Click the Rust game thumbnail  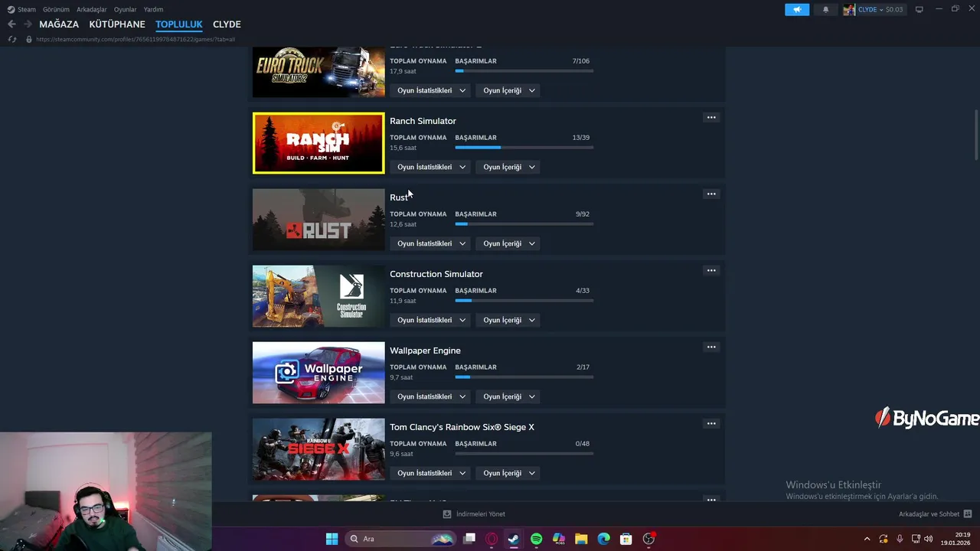click(318, 220)
